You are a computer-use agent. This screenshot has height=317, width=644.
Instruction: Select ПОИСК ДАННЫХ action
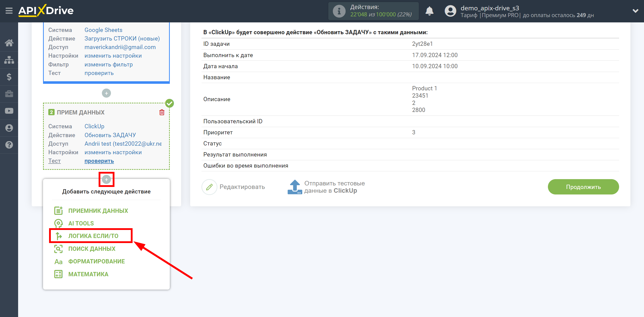pyautogui.click(x=92, y=249)
